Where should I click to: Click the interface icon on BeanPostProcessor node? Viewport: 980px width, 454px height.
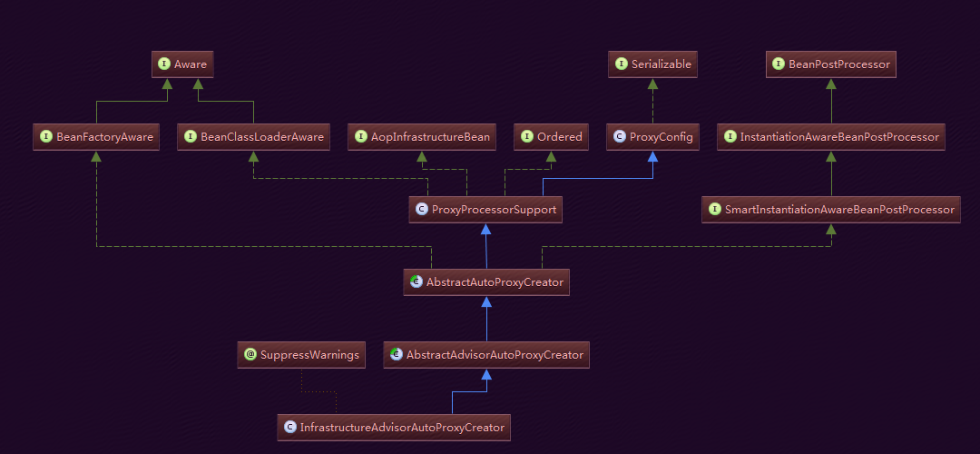(779, 64)
